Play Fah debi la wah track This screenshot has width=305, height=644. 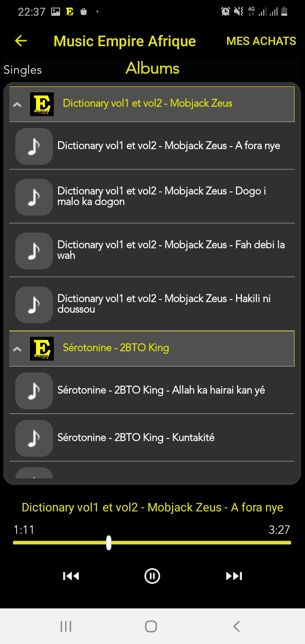coord(171,250)
